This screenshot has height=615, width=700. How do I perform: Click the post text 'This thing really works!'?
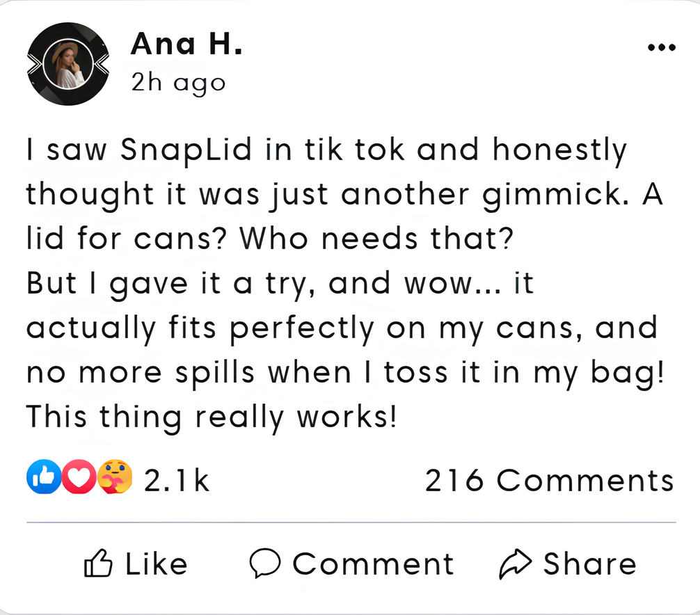[x=211, y=417]
